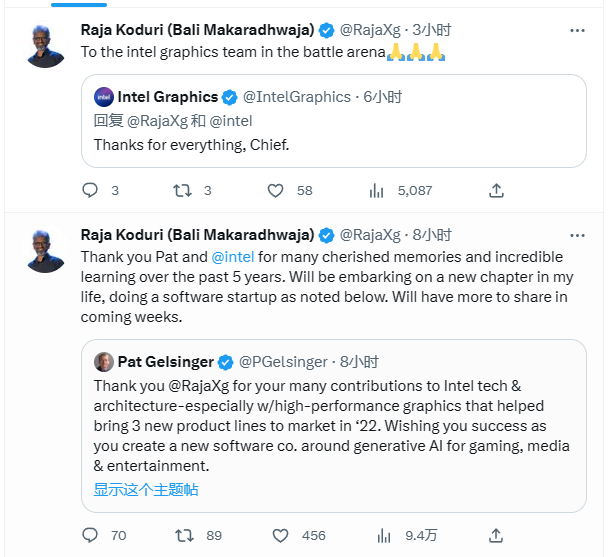Screen dimensions: 613x557
Task: Open more options for the second tweet
Action: coord(577,235)
